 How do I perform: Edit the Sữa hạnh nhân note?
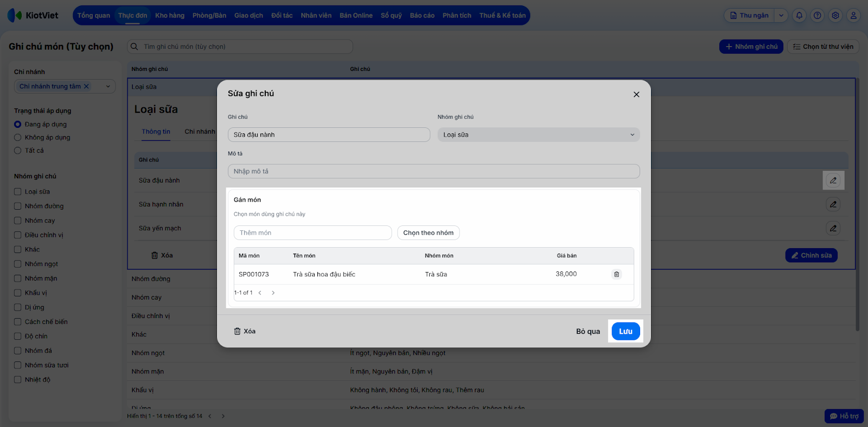point(833,204)
